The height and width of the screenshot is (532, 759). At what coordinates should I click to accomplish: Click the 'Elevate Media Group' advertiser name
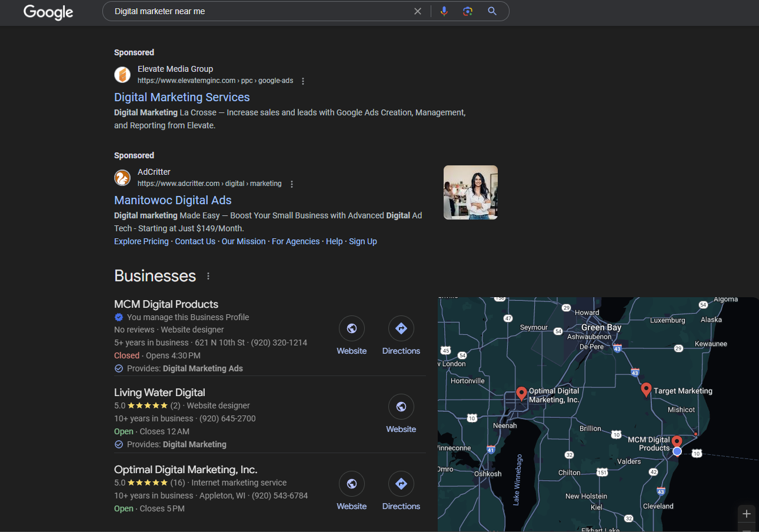[x=175, y=69]
